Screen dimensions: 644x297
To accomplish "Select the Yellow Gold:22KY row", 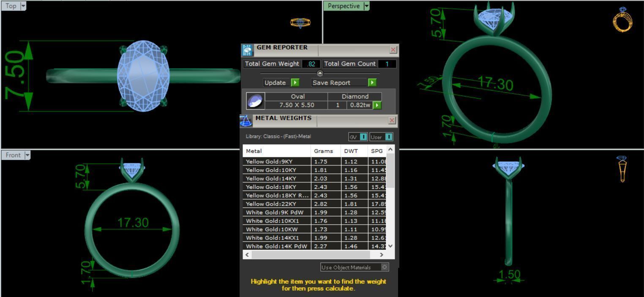I will pos(314,204).
